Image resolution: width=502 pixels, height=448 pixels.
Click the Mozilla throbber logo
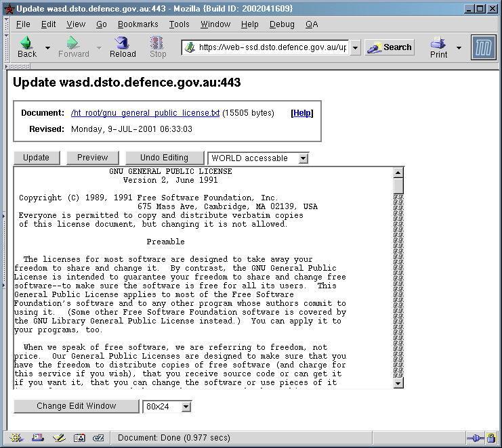[x=484, y=47]
